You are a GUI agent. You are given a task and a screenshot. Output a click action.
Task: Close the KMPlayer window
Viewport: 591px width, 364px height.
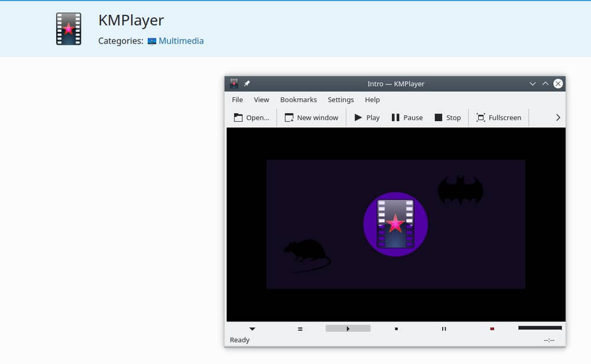[x=558, y=84]
